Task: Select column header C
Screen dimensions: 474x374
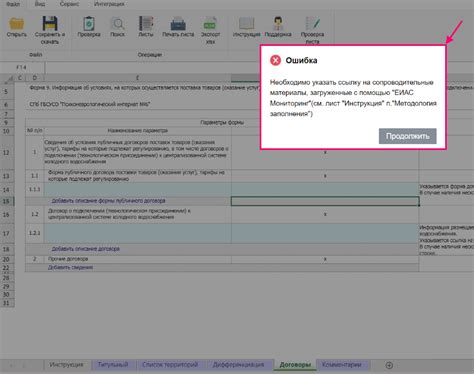Action: coord(20,78)
